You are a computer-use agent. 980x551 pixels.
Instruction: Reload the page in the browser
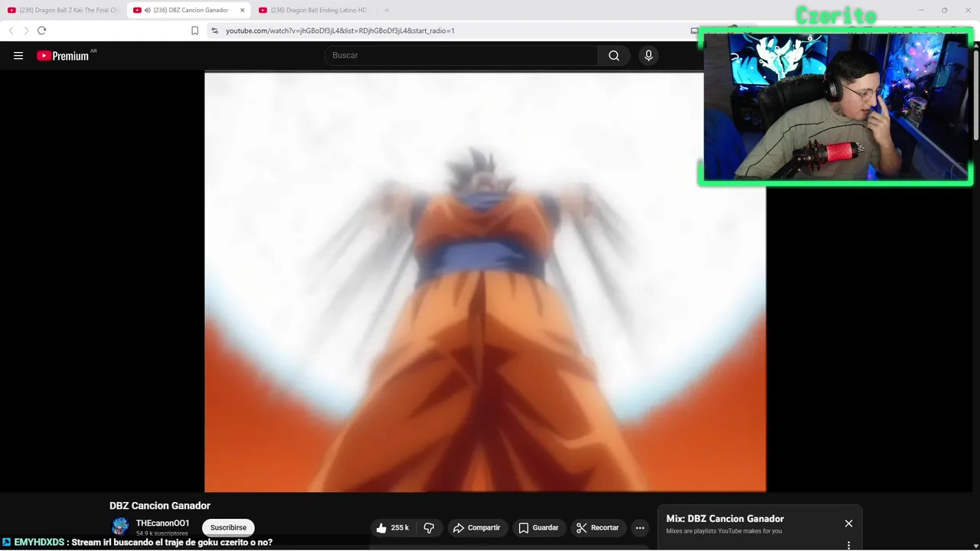pyautogui.click(x=41, y=31)
